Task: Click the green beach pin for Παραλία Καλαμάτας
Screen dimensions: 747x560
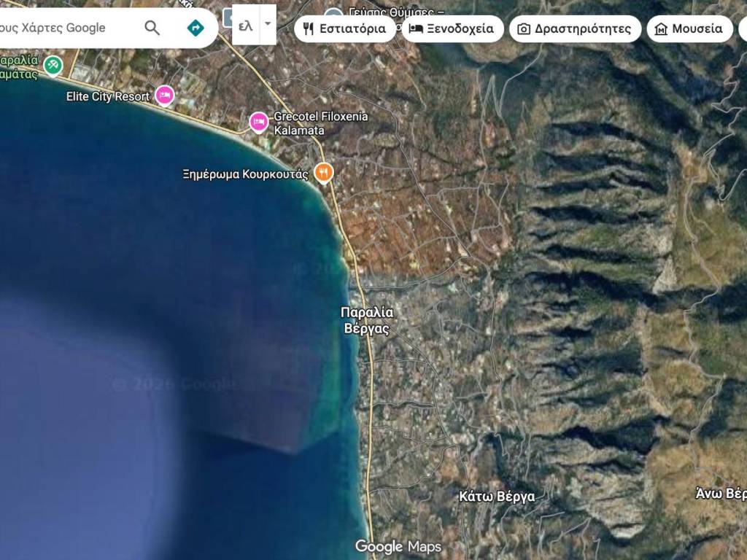Action: [x=53, y=66]
